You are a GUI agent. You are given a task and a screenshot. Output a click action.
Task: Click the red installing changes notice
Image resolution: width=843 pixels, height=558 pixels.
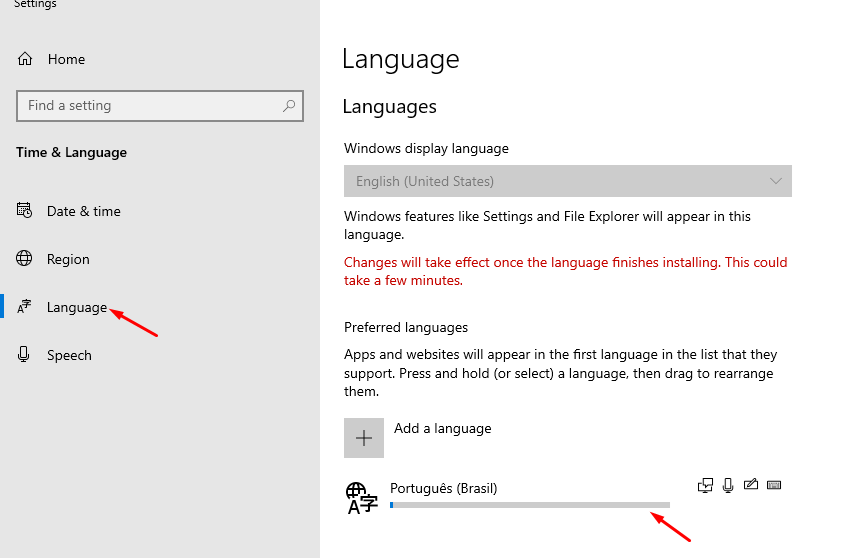tap(566, 271)
